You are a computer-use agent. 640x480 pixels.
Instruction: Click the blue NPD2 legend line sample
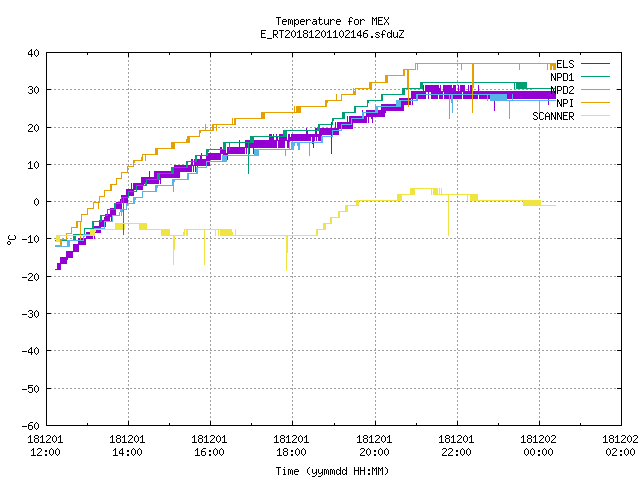point(596,90)
